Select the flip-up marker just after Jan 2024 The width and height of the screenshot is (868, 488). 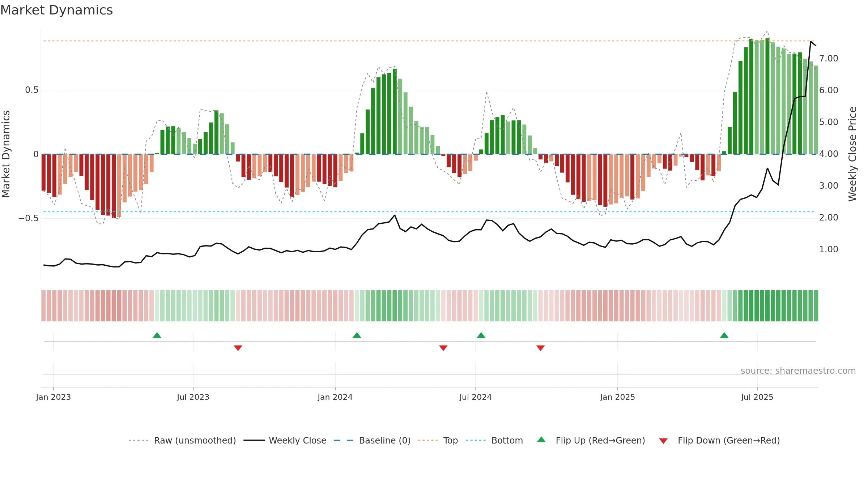[x=357, y=335]
